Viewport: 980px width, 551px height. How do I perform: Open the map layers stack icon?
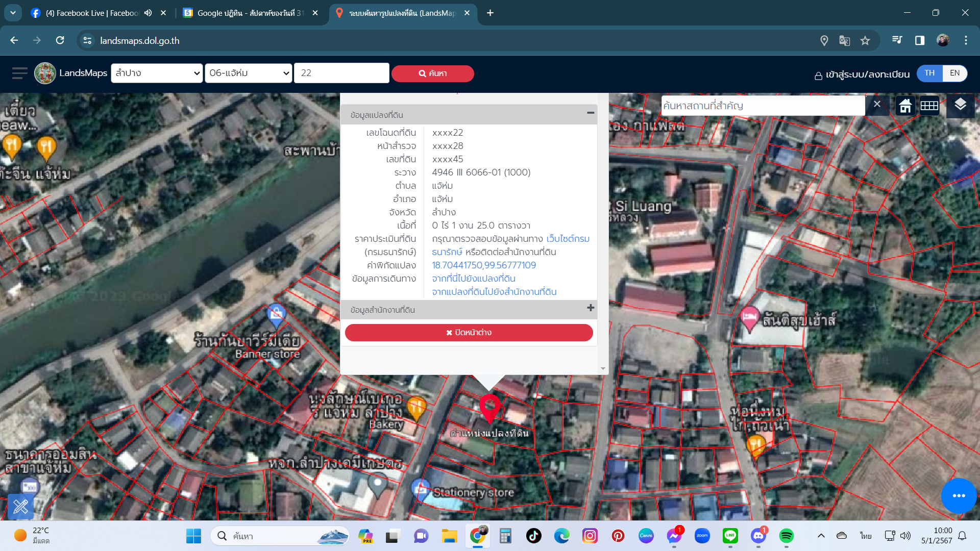pyautogui.click(x=960, y=105)
